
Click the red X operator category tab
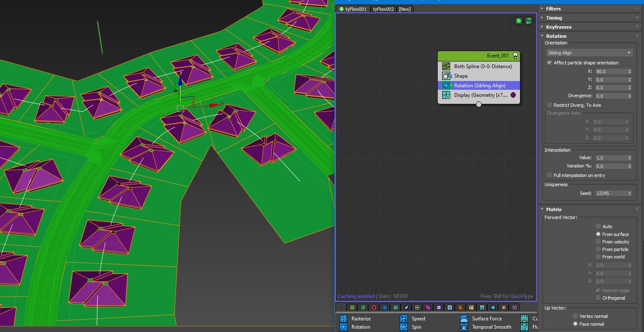pyautogui.click(x=374, y=307)
